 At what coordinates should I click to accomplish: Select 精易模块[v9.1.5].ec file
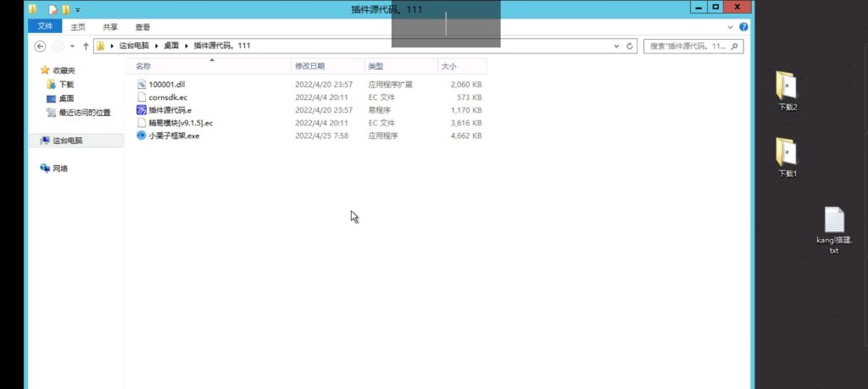point(180,123)
